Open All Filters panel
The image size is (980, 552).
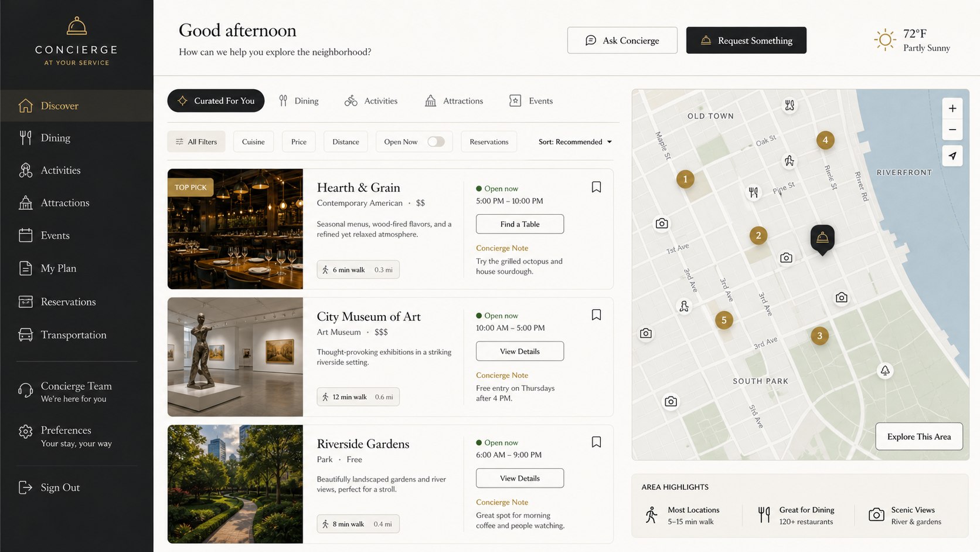[x=196, y=142]
